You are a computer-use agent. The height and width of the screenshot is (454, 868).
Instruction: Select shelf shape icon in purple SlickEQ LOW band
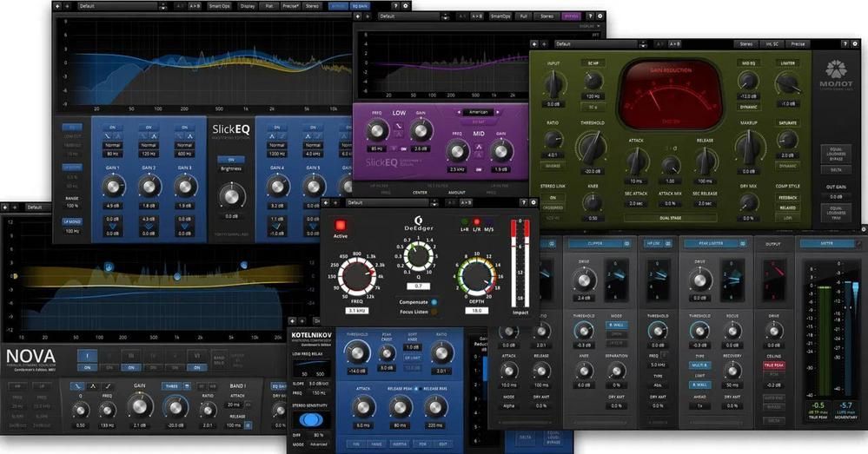(399, 127)
